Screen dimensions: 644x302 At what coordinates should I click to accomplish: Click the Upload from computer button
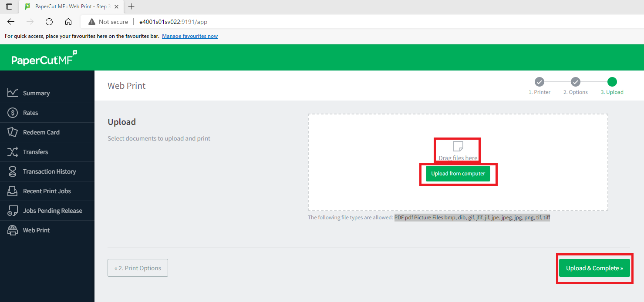point(458,174)
